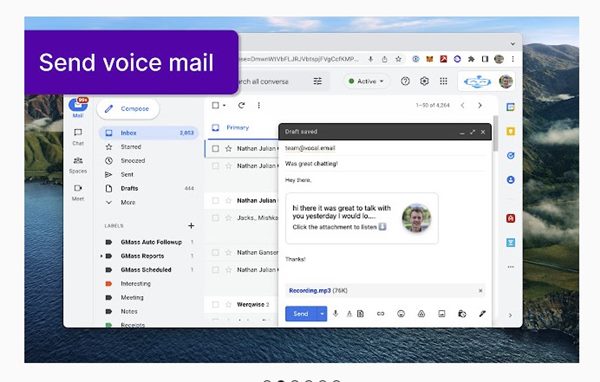Tick the checkbox for the Werqwise email
600x382 pixels.
coord(215,305)
